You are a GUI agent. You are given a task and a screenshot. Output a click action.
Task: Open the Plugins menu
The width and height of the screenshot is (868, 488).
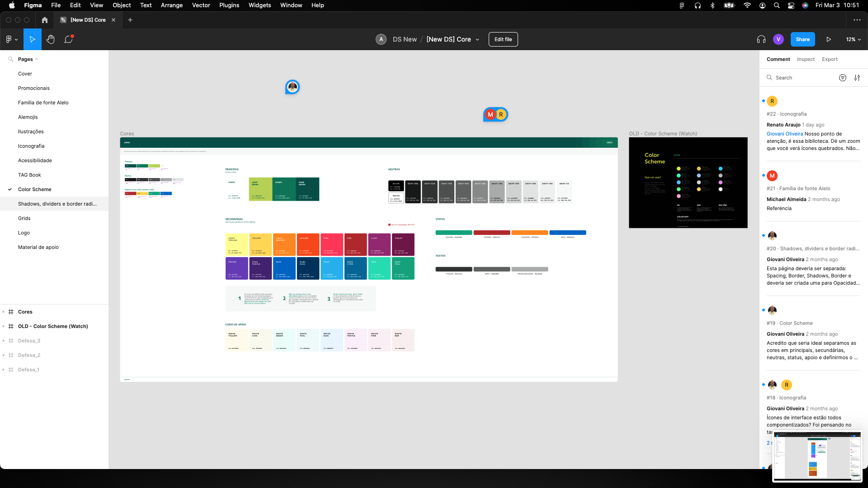[229, 5]
